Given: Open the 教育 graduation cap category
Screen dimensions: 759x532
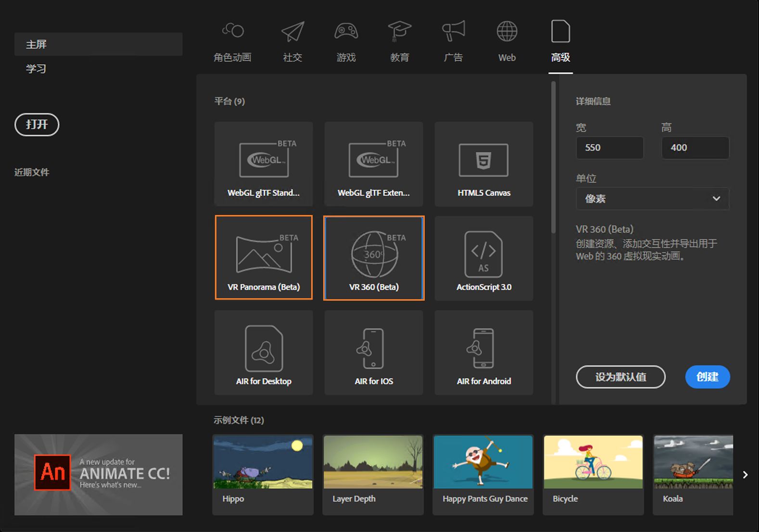Looking at the screenshot, I should 400,42.
